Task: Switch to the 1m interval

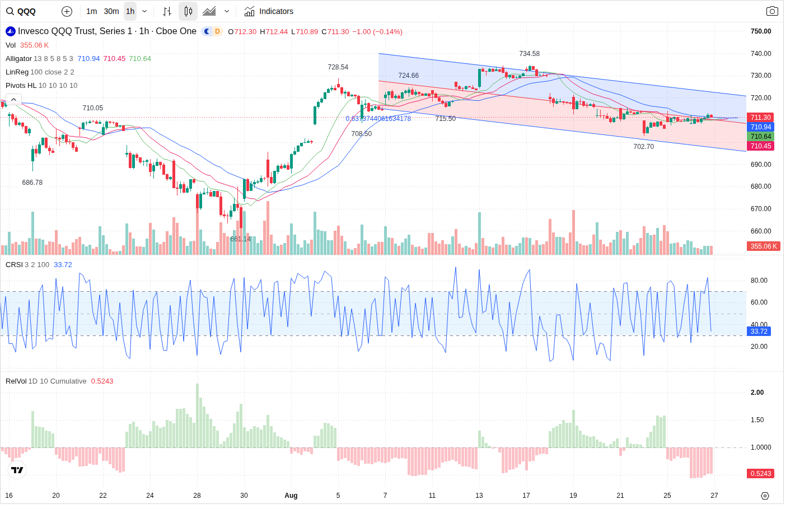Action: pos(92,11)
